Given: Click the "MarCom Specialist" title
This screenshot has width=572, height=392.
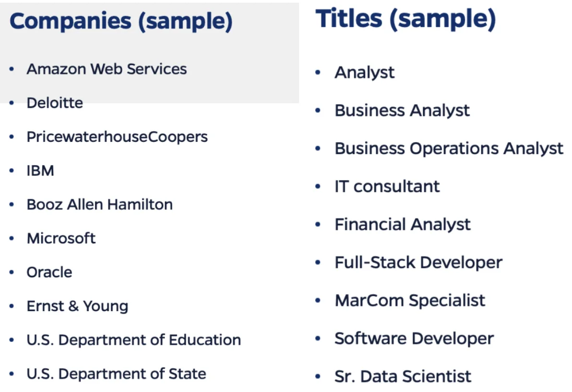Looking at the screenshot, I should 410,301.
